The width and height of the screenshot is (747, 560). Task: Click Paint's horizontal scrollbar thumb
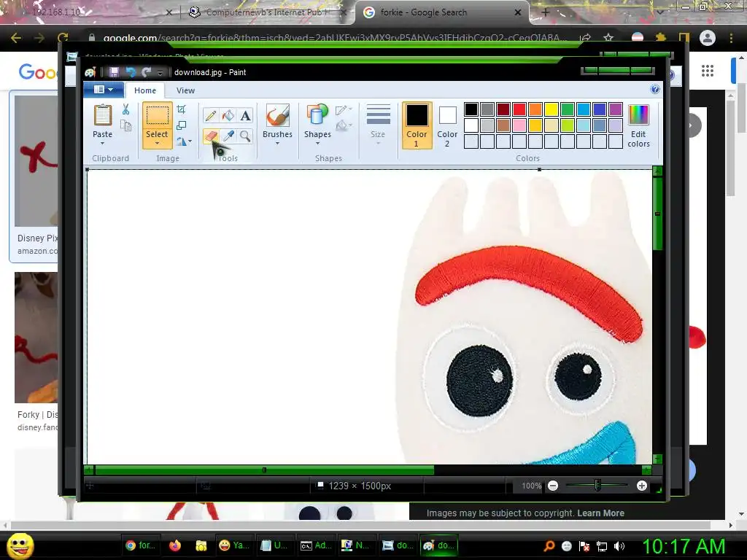264,470
